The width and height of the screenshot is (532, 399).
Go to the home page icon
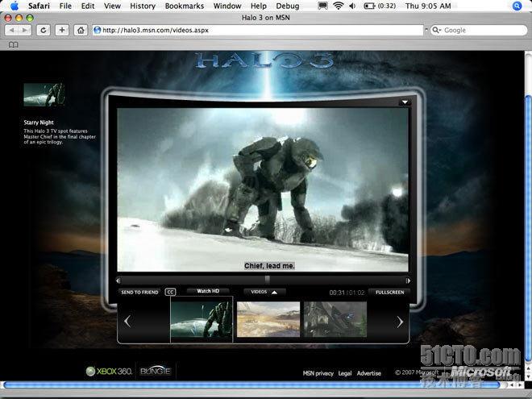[81, 30]
